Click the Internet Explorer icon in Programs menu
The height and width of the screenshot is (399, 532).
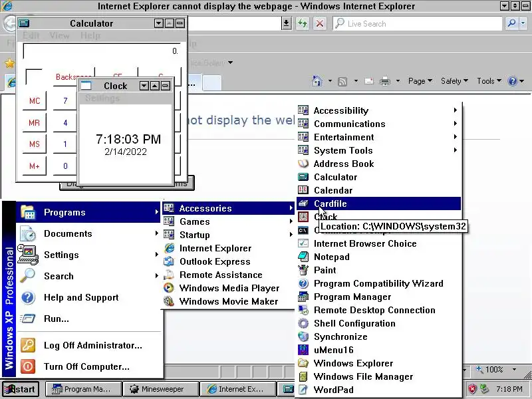coord(169,248)
